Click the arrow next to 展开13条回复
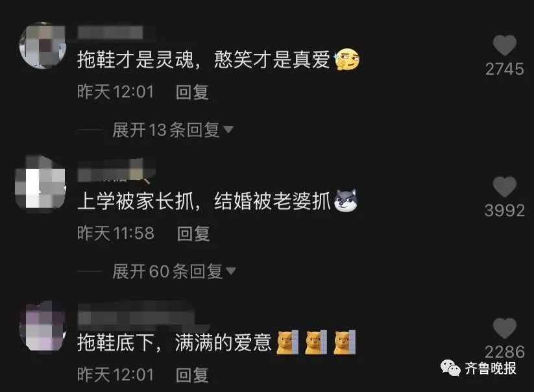The width and height of the screenshot is (534, 392). point(228,129)
